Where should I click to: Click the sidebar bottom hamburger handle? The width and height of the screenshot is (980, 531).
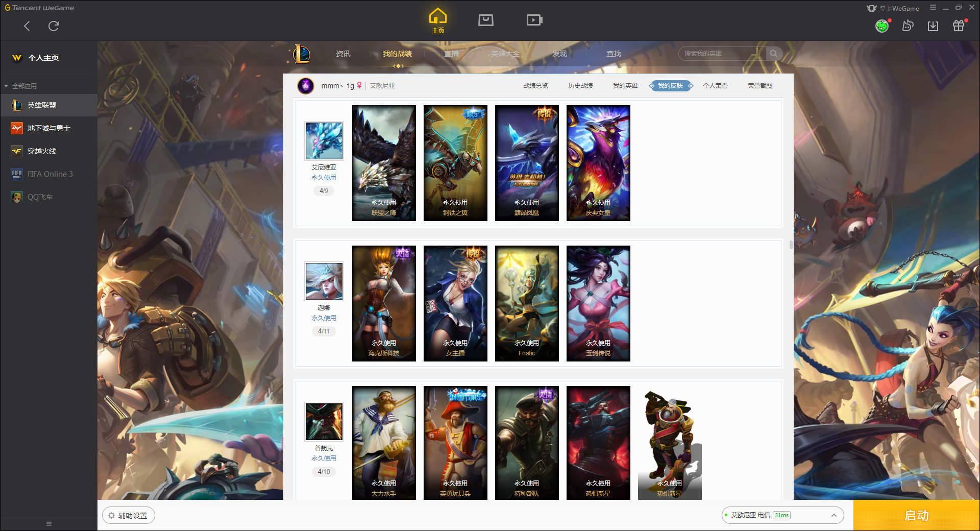tap(49, 524)
